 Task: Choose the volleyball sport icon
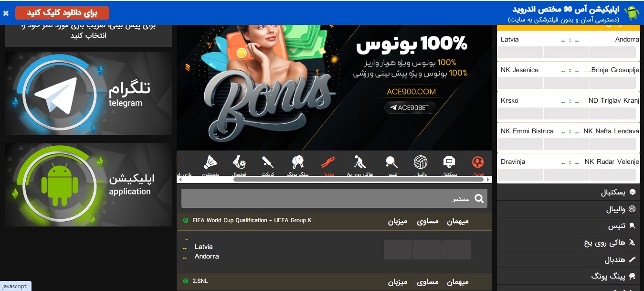(x=421, y=162)
